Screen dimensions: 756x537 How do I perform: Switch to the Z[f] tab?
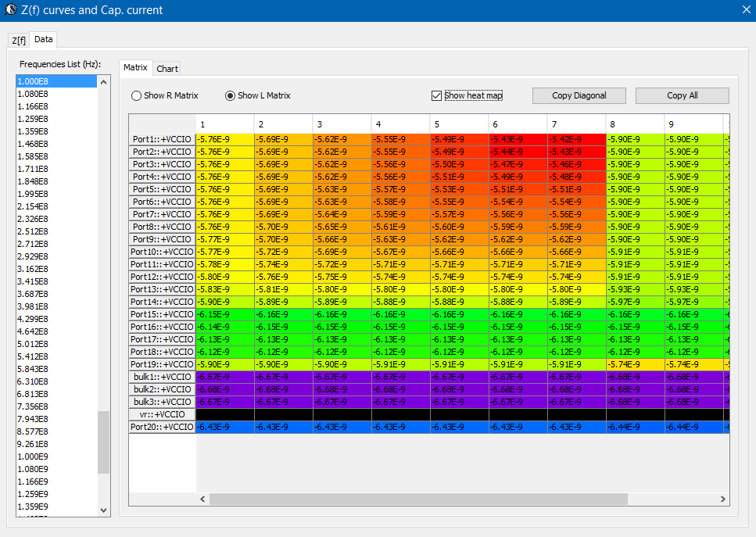(x=18, y=40)
